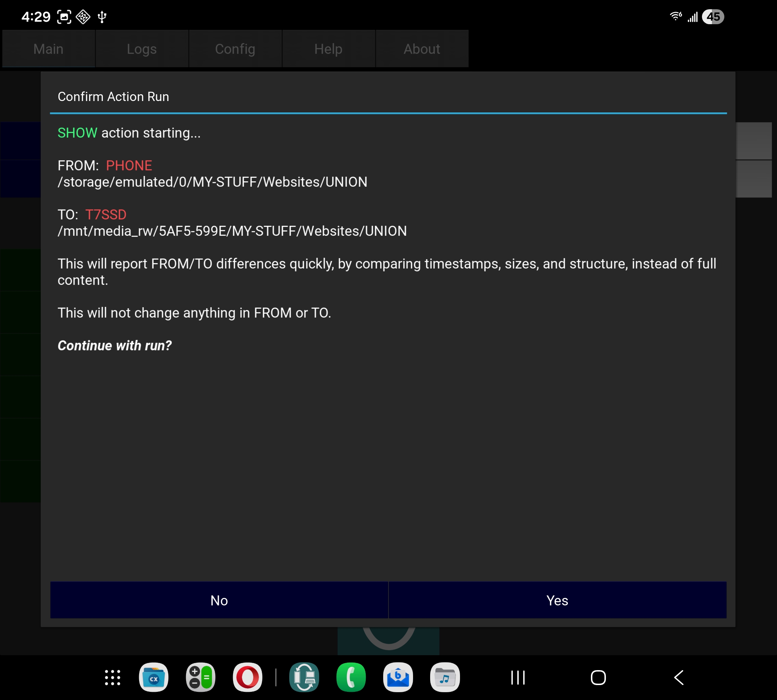Tap the battery indicator in status bar

[x=713, y=17]
